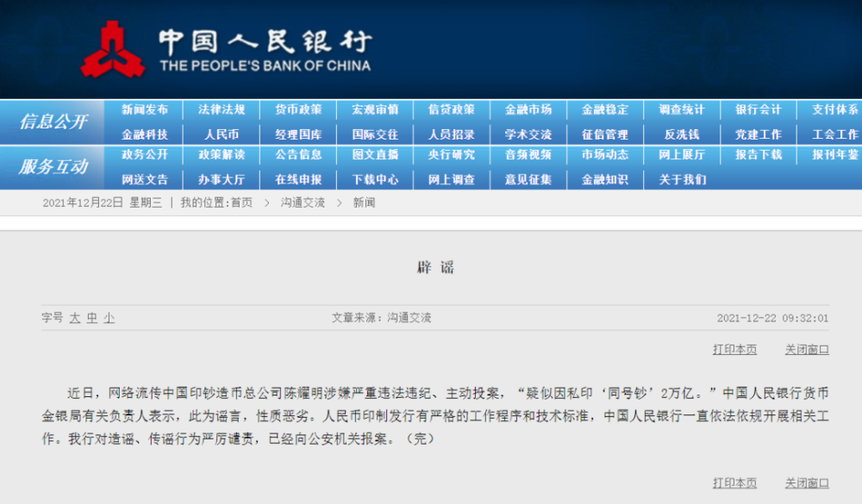Image resolution: width=862 pixels, height=504 pixels.
Task: Open 金融知识 section
Action: pyautogui.click(x=605, y=179)
